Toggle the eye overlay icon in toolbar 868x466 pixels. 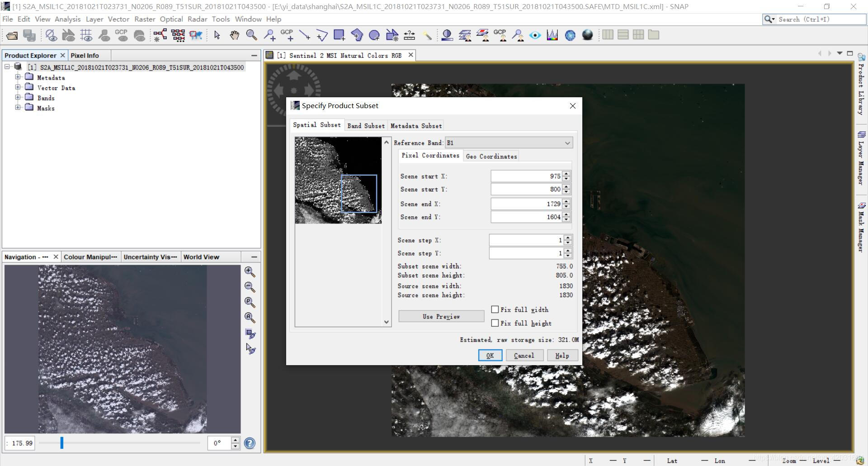(x=535, y=35)
